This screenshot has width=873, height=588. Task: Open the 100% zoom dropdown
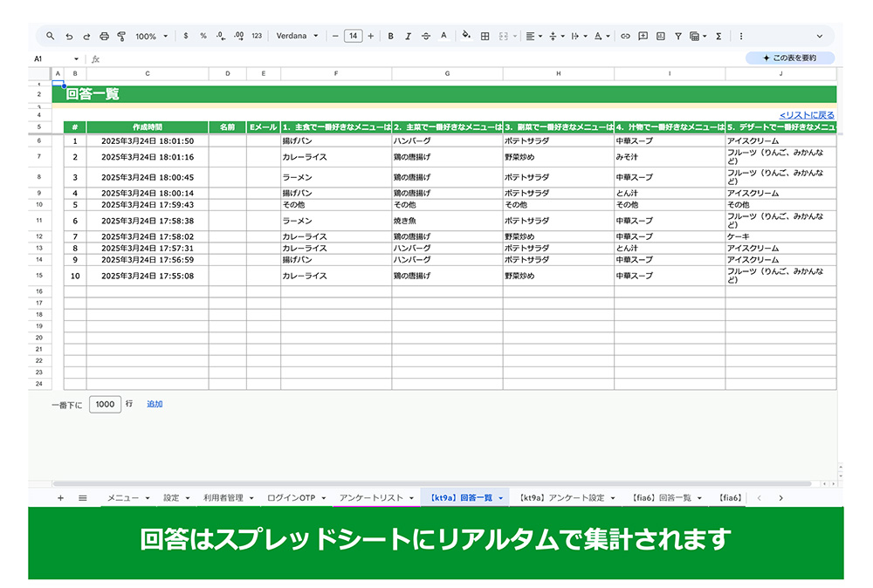[x=152, y=37]
